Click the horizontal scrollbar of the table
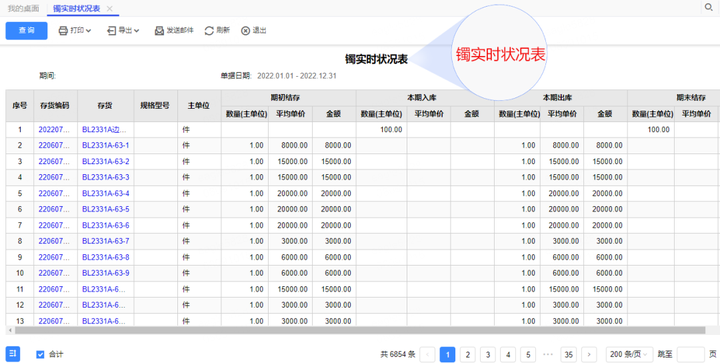 coord(360,330)
